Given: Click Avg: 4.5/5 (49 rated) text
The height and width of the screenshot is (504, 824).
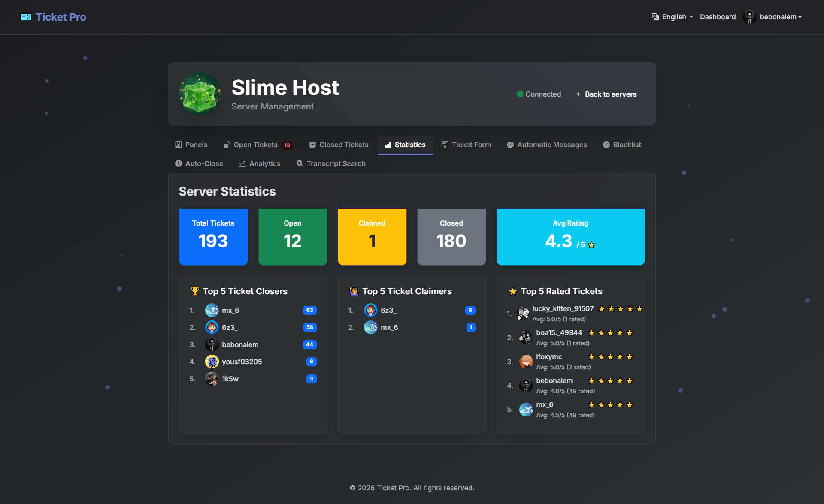Looking at the screenshot, I should [565, 415].
